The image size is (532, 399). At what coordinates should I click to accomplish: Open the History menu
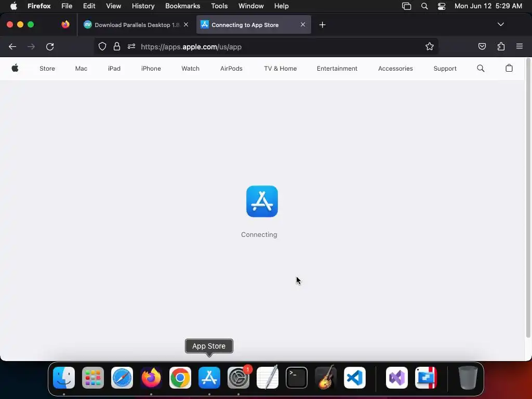pos(143,6)
